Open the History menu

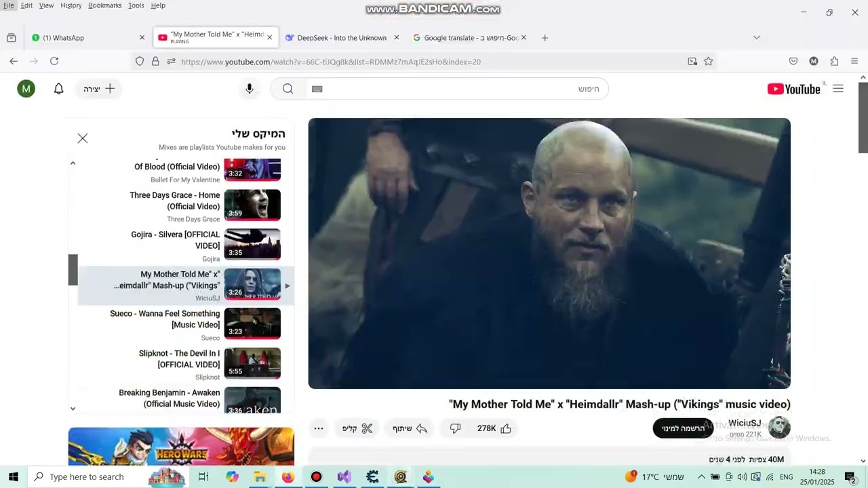(71, 5)
